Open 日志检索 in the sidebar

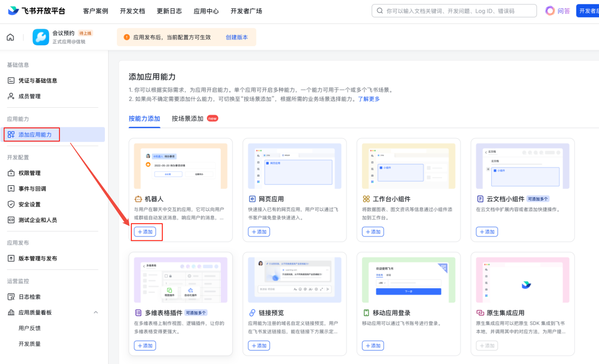(x=30, y=297)
